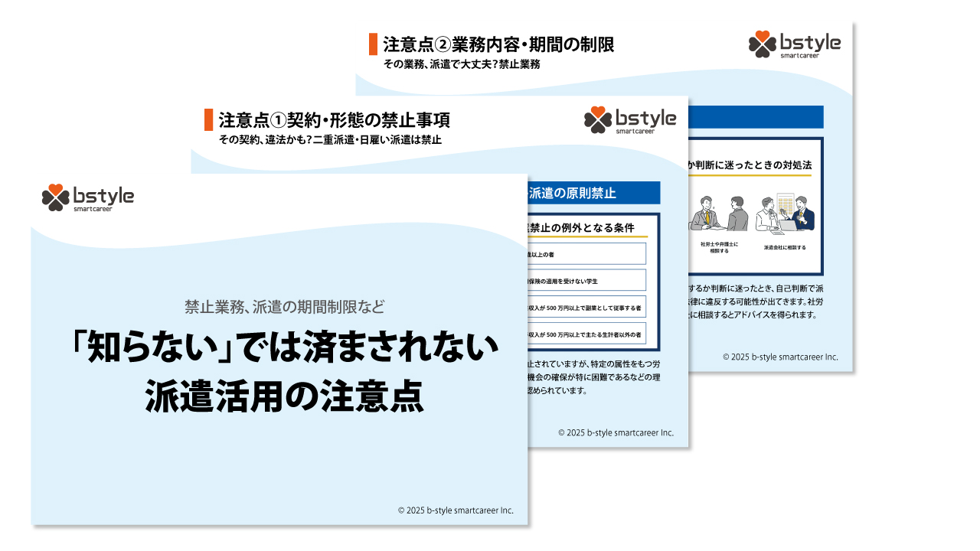Open the 注意点①契約・形態の禁止事項 slide title
The image size is (980, 551).
[x=334, y=120]
